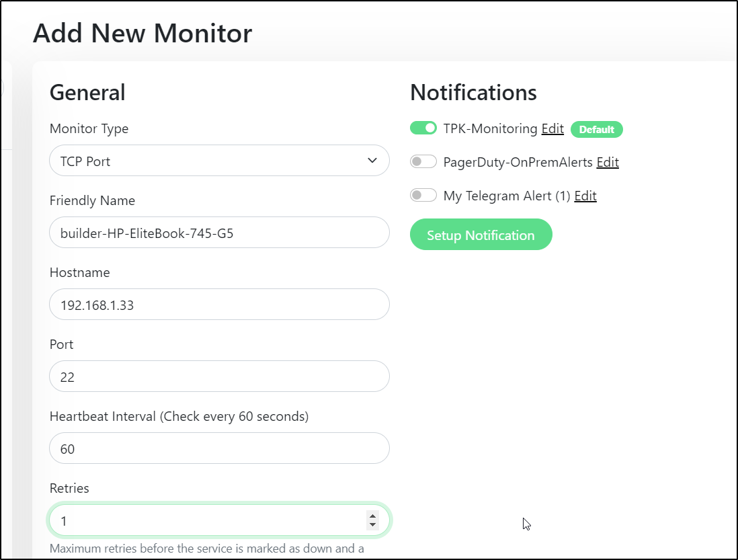Focus the Hostname field with 192.168.1.33
Image resolution: width=738 pixels, height=560 pixels.
[x=219, y=305]
